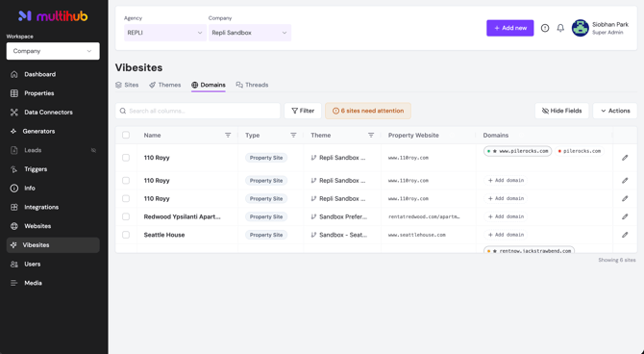The width and height of the screenshot is (644, 354).
Task: Switch to the Themes tab
Action: coord(164,85)
